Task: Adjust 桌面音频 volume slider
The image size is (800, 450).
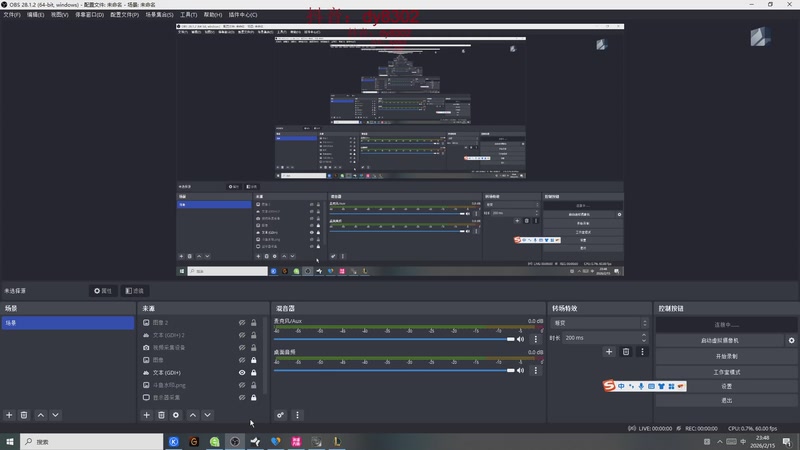Action: click(394, 370)
